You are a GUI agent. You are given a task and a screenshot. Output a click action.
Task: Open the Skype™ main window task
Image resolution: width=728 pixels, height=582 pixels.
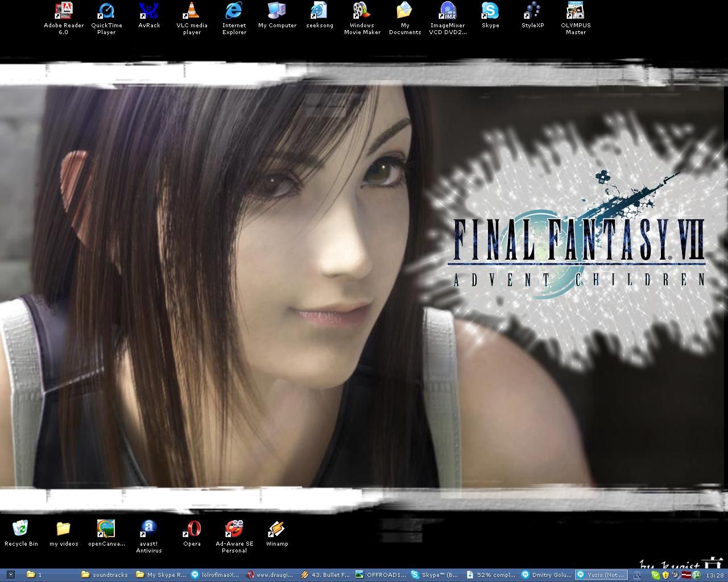pos(435,575)
